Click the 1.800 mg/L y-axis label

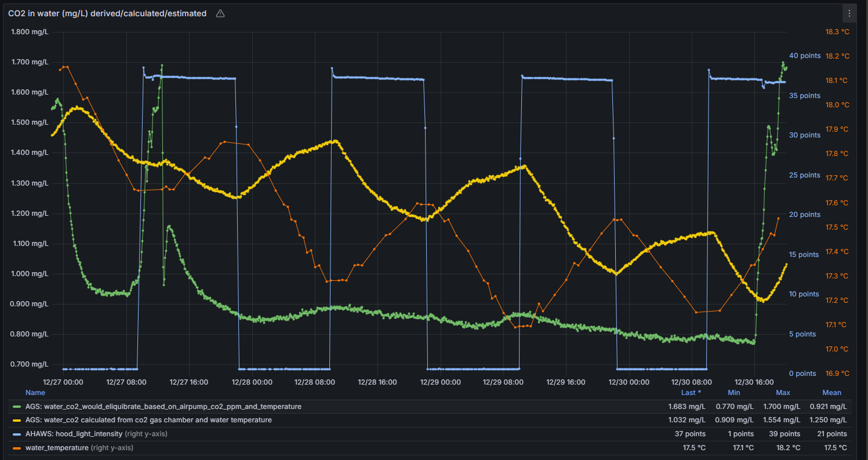tap(30, 31)
